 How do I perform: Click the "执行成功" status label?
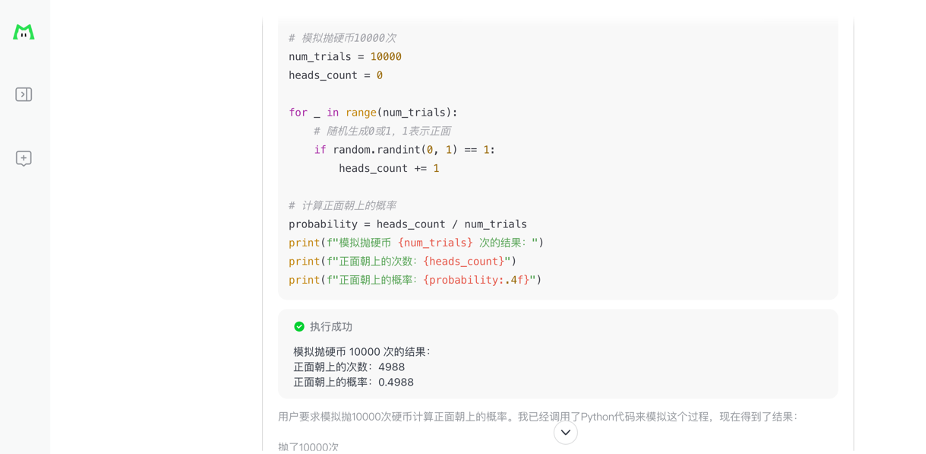(x=331, y=327)
